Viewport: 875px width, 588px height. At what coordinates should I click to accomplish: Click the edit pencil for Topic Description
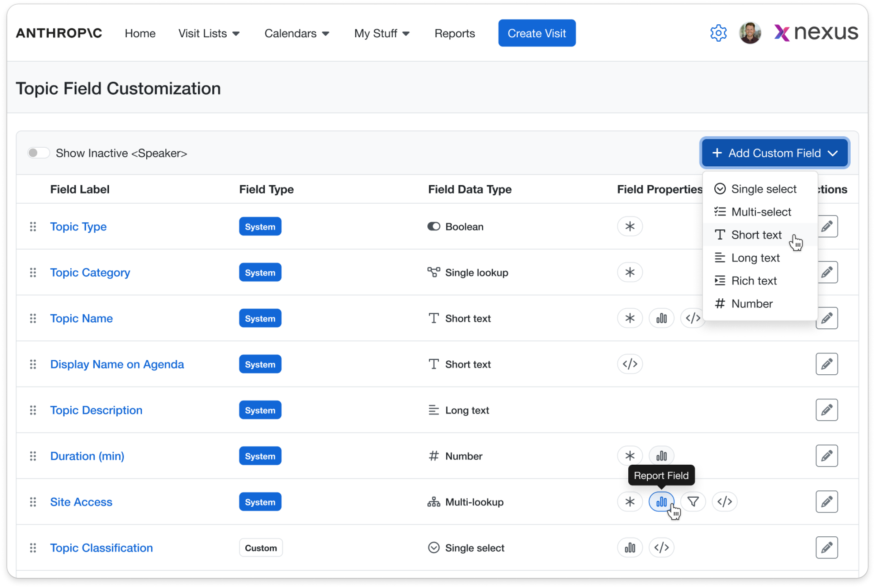(826, 410)
